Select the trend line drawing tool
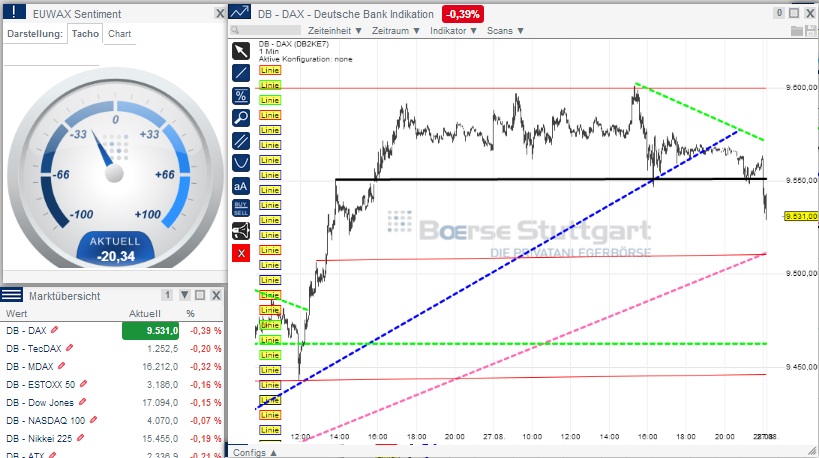Image resolution: width=819 pixels, height=458 pixels. [241, 73]
